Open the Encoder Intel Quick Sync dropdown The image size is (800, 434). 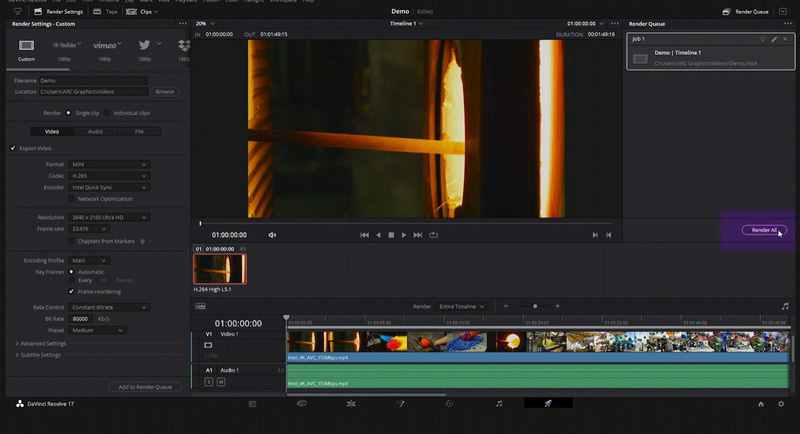pyautogui.click(x=109, y=188)
